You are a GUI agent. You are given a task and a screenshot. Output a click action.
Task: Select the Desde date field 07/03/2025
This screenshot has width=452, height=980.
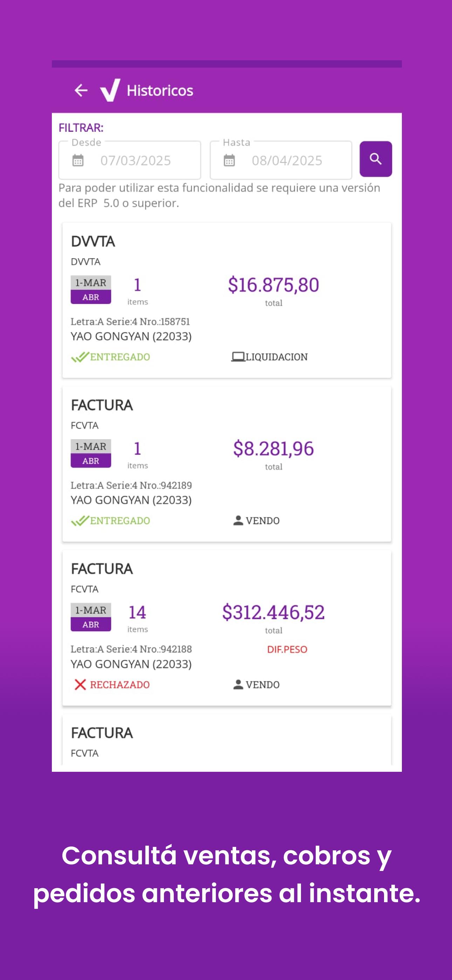pos(130,160)
